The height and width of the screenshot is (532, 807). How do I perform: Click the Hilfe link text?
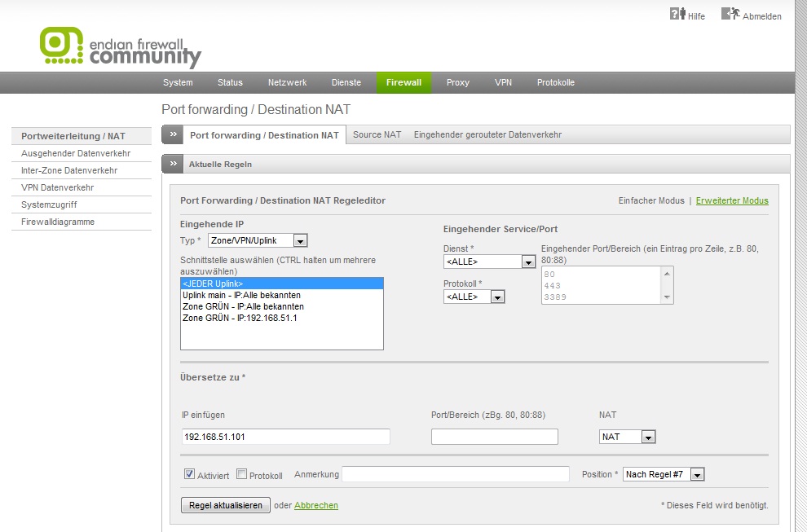pyautogui.click(x=696, y=16)
